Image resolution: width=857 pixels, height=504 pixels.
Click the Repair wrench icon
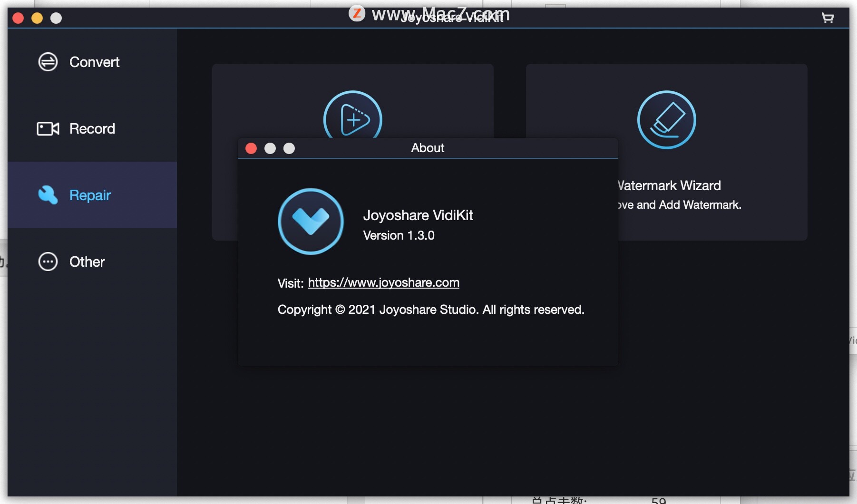tap(48, 195)
